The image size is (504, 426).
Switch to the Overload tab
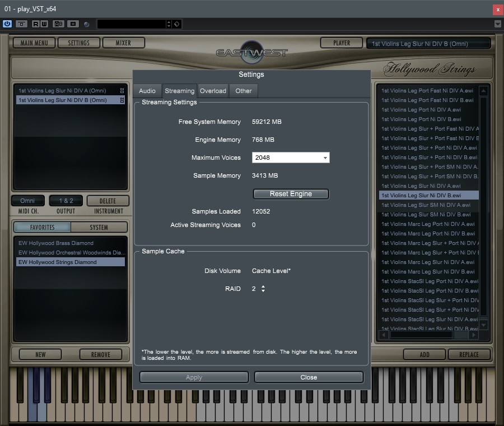(213, 91)
